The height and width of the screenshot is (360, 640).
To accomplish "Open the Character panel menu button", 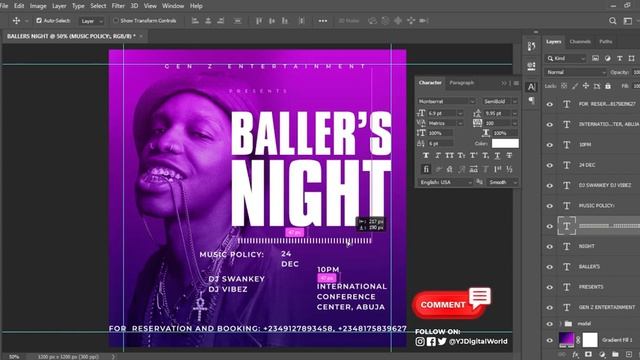I will (516, 83).
